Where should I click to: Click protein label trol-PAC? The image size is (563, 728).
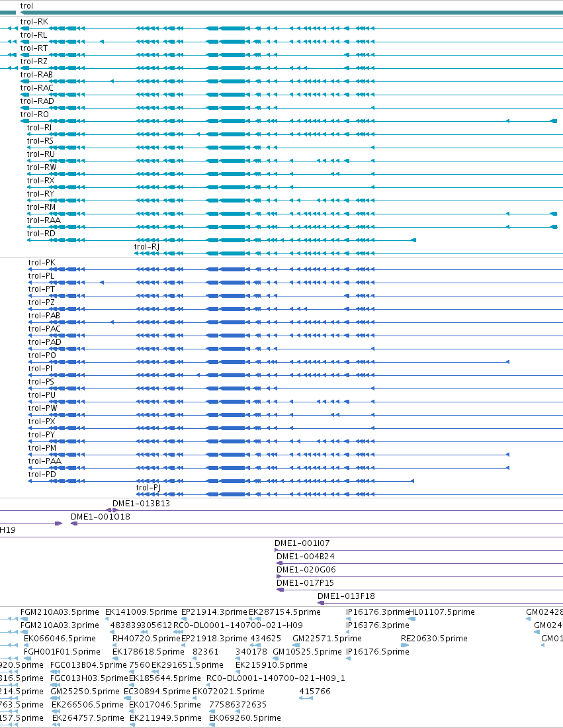(x=44, y=329)
